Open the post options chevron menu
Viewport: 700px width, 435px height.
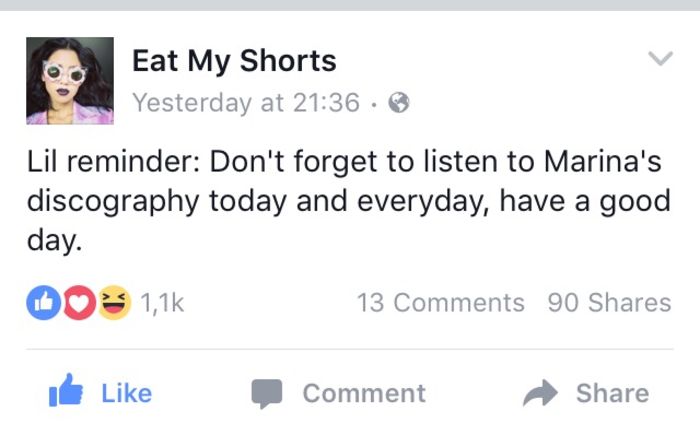pyautogui.click(x=660, y=59)
